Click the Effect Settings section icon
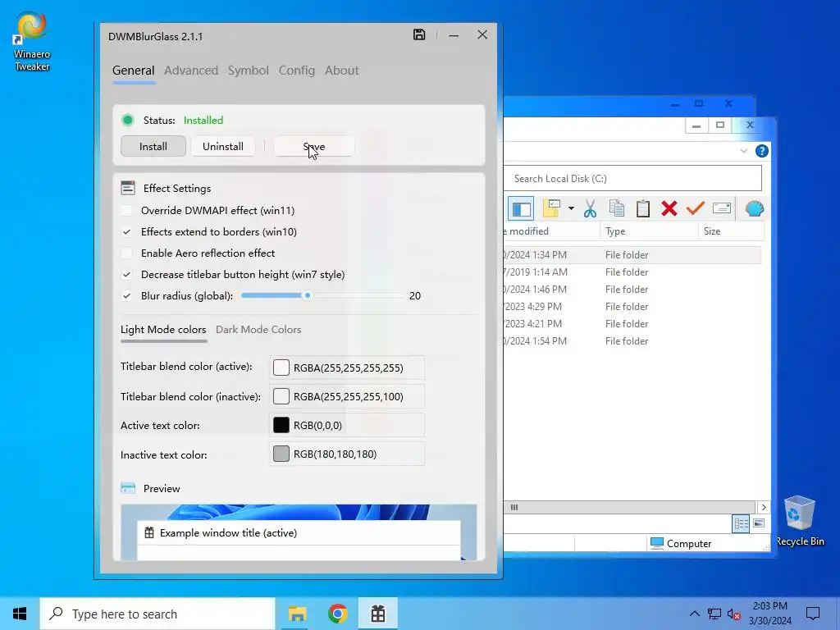Screen dimensions: 840x630 [128, 188]
